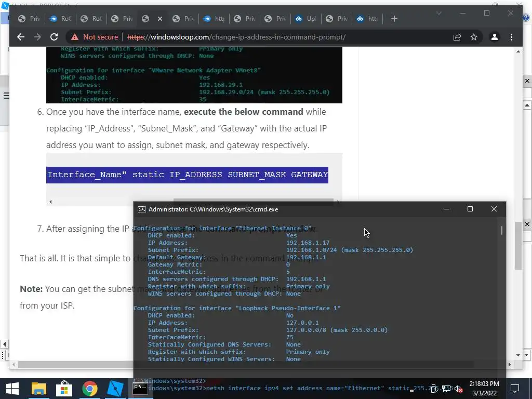Open the Windows Start menu
This screenshot has height=399, width=532.
click(x=12, y=389)
